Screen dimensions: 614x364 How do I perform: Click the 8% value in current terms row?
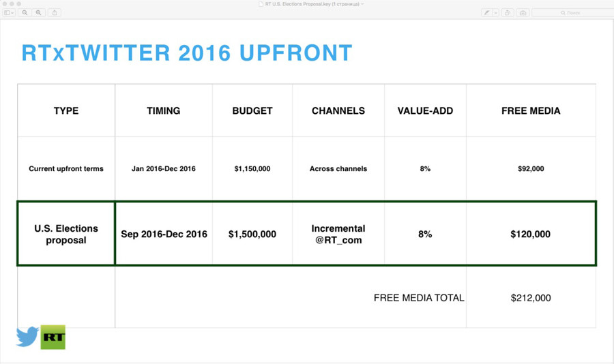[425, 168]
